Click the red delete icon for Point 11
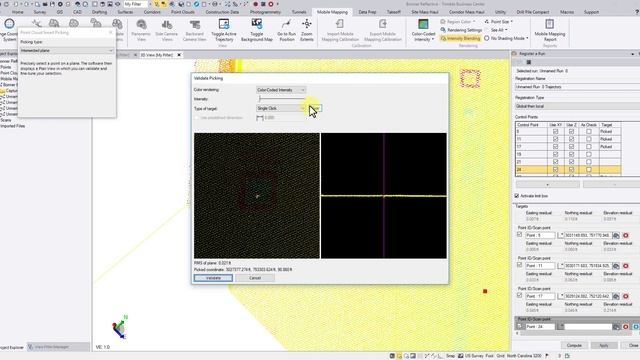The image size is (640, 360). [x=626, y=266]
